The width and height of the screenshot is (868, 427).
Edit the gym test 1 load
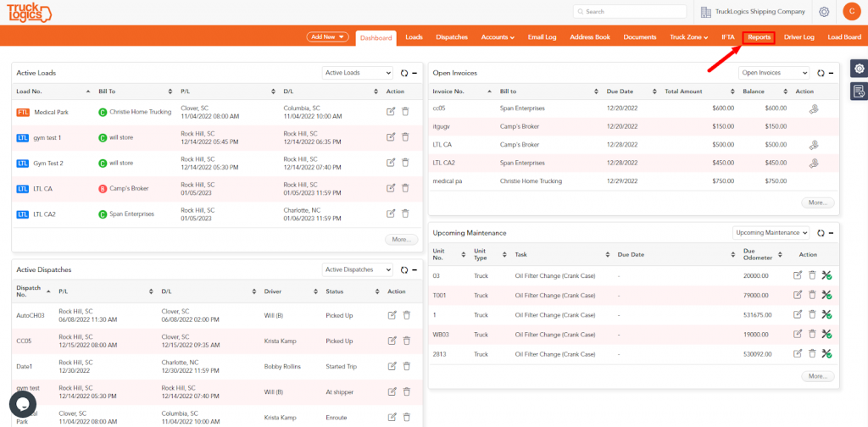(x=391, y=137)
